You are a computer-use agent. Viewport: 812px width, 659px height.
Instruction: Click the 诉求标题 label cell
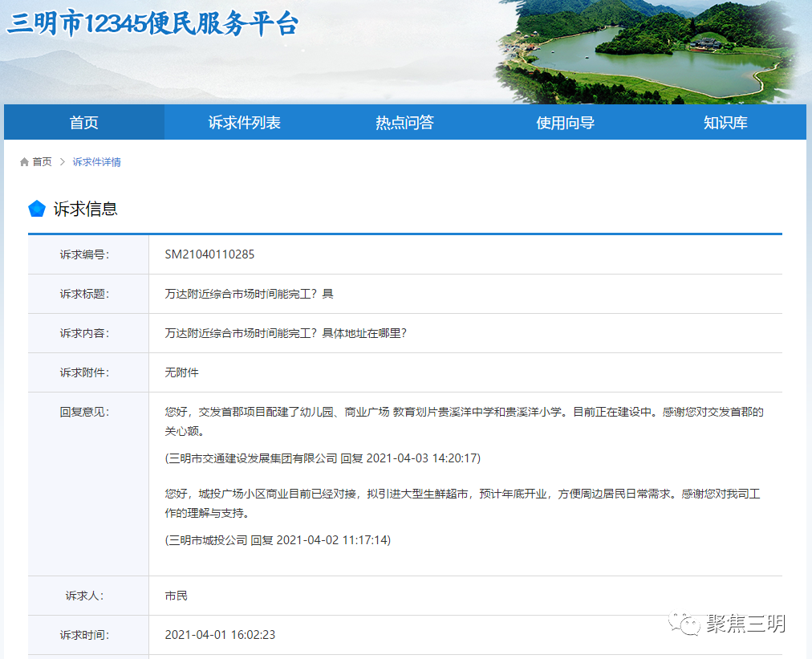pos(88,294)
